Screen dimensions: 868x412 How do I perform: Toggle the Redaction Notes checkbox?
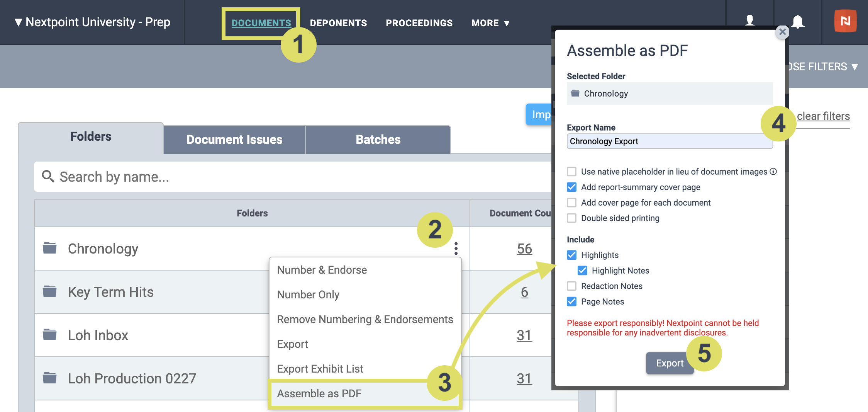pyautogui.click(x=571, y=286)
